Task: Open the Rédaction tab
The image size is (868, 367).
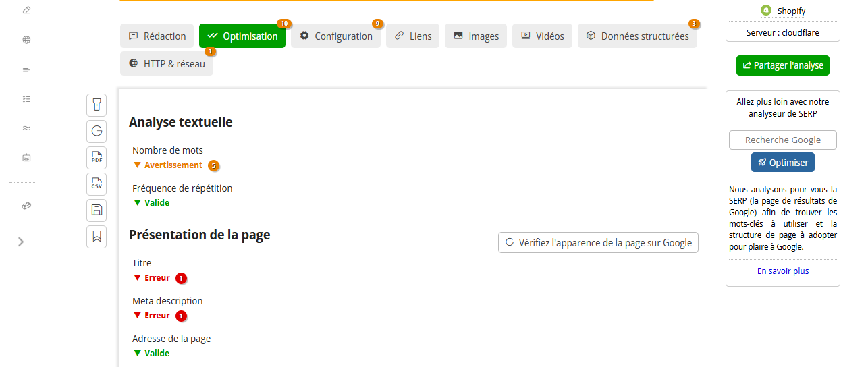Action: [x=157, y=36]
